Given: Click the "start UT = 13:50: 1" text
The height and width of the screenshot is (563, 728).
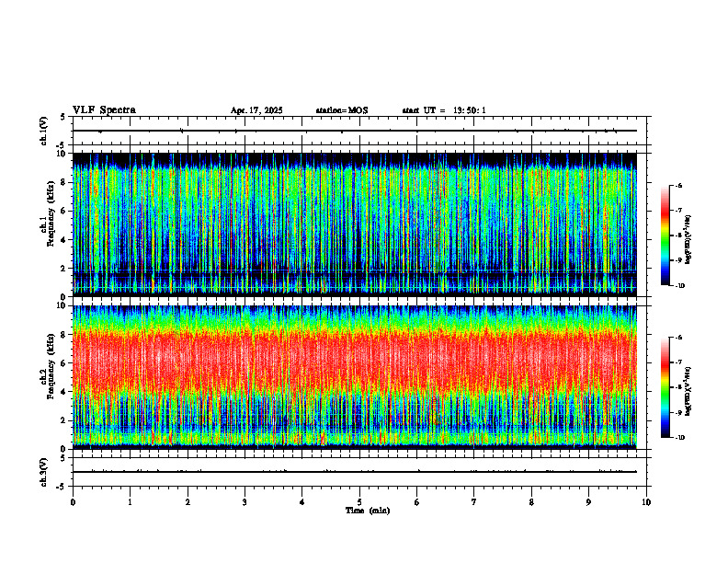Looking at the screenshot, I should tap(444, 110).
